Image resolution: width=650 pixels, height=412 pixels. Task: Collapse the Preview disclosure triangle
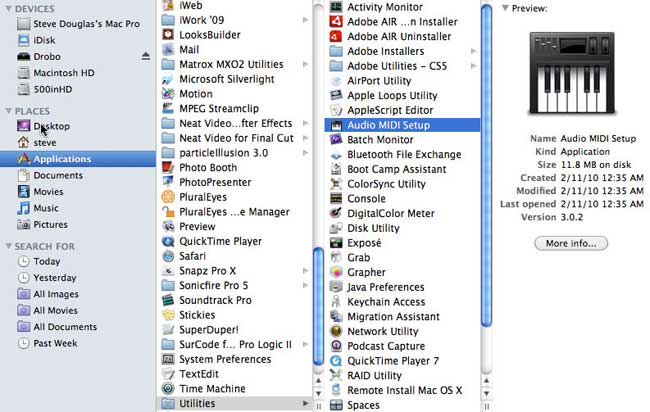tap(505, 8)
